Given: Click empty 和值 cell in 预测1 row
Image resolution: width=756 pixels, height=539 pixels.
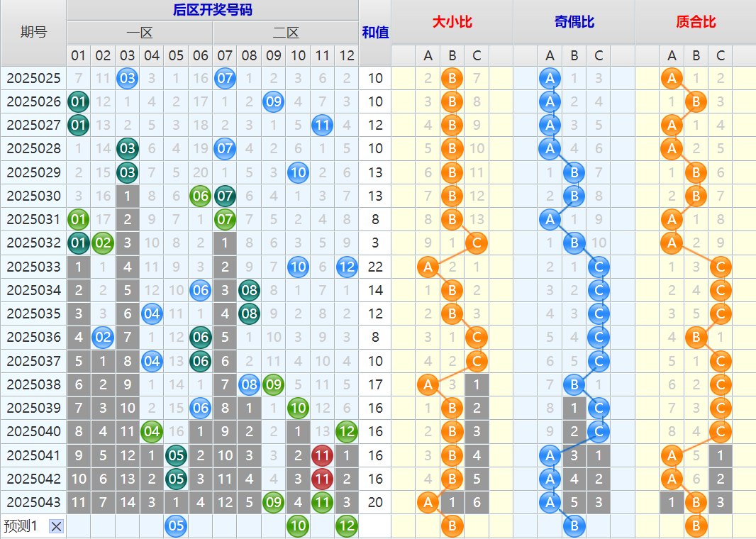Looking at the screenshot, I should tap(375, 526).
